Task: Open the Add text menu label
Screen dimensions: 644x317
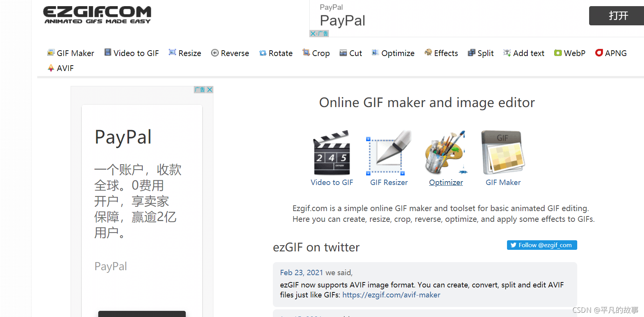Action: coord(529,53)
